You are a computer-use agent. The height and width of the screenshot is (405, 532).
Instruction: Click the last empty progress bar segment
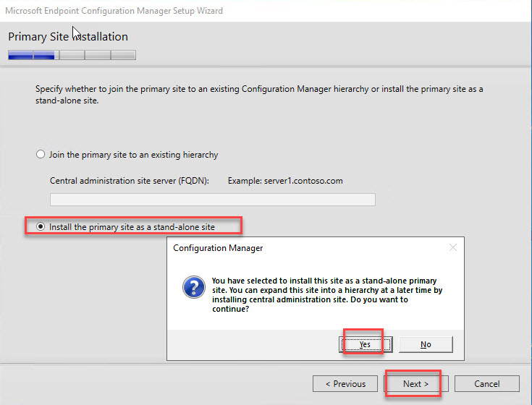pyautogui.click(x=123, y=55)
